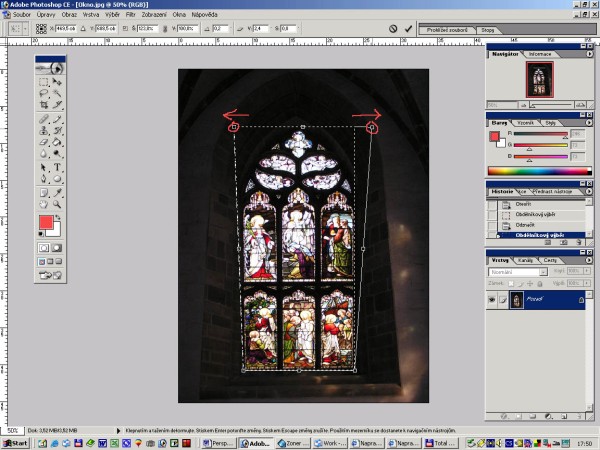Select the Move tool
The height and width of the screenshot is (450, 600).
pos(58,80)
